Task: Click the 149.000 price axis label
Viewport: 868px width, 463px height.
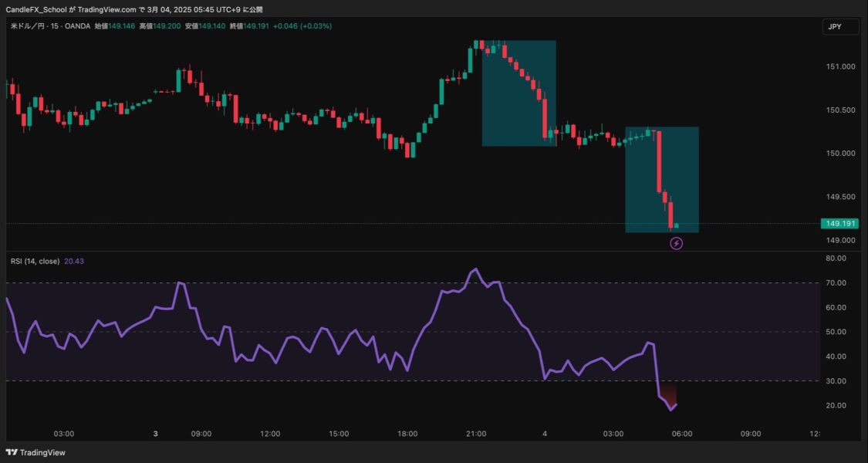Action: pos(840,240)
